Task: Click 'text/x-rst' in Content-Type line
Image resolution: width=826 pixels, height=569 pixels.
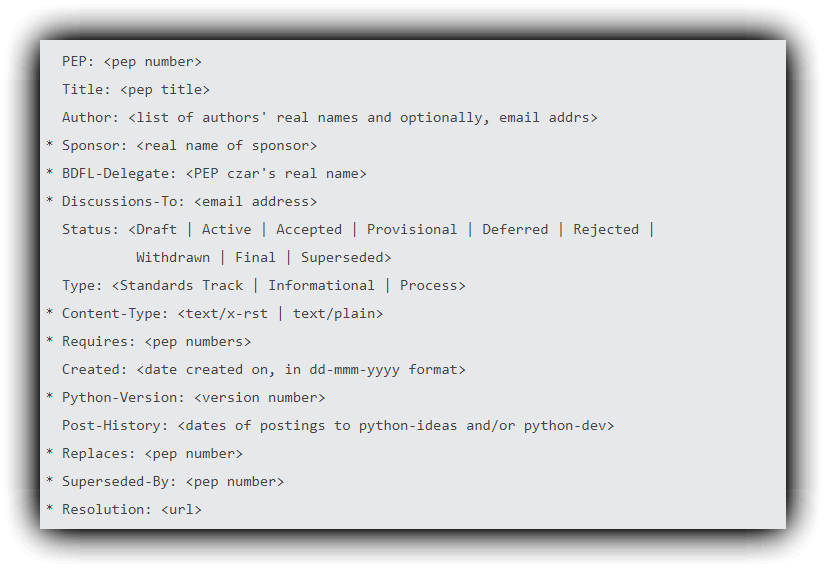Action: click(x=227, y=313)
